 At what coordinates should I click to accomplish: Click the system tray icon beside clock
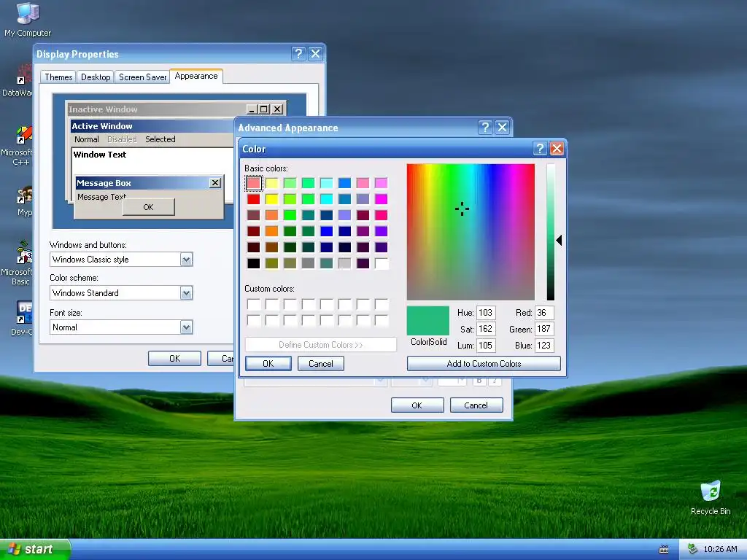click(692, 549)
